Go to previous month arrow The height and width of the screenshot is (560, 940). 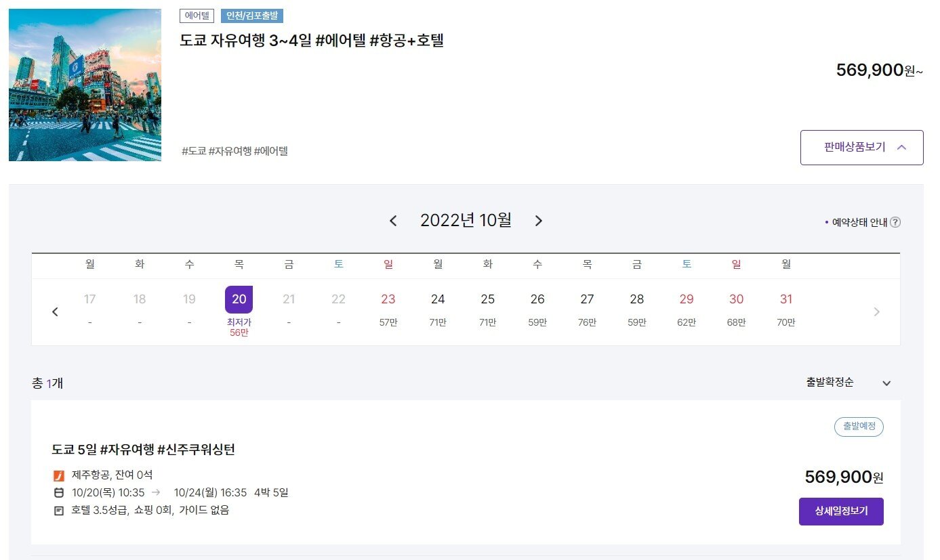coord(393,221)
